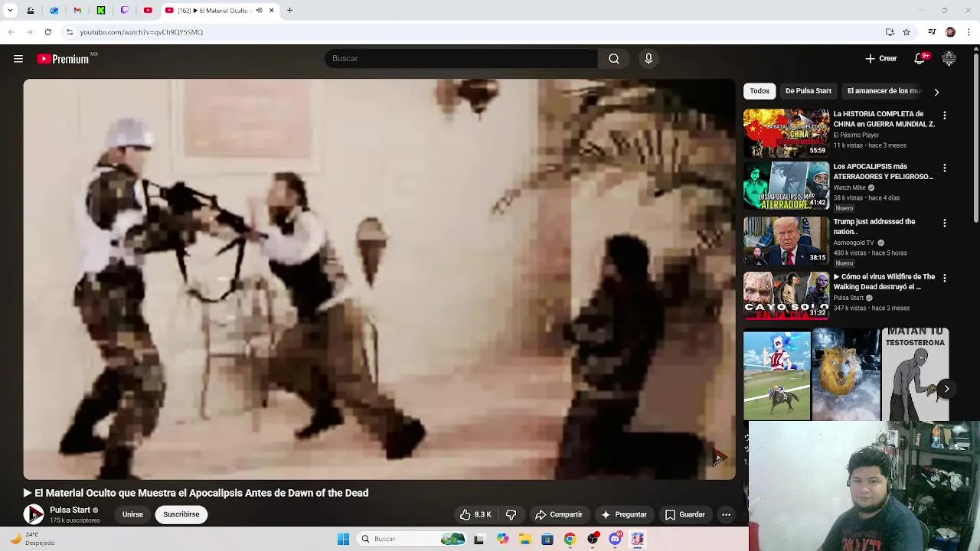Image resolution: width=980 pixels, height=551 pixels.
Task: Select the El amanecer de los muertos chip
Action: (x=883, y=91)
